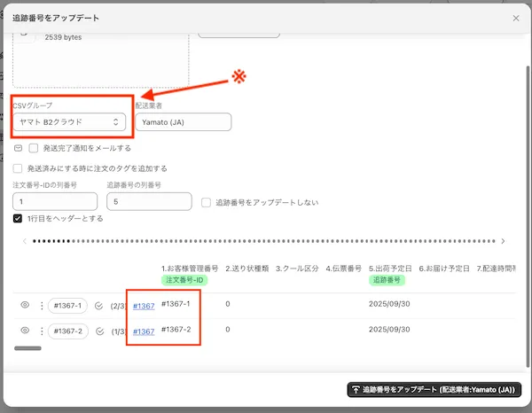The height and width of the screenshot is (413, 532).
Task: Close the 追跡番号をアップデート dialog
Action: [x=516, y=18]
